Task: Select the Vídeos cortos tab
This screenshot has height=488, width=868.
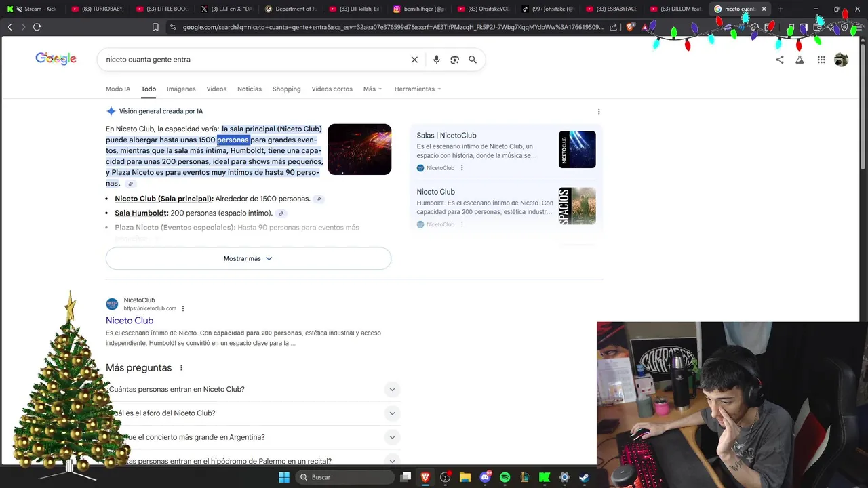Action: (x=332, y=89)
